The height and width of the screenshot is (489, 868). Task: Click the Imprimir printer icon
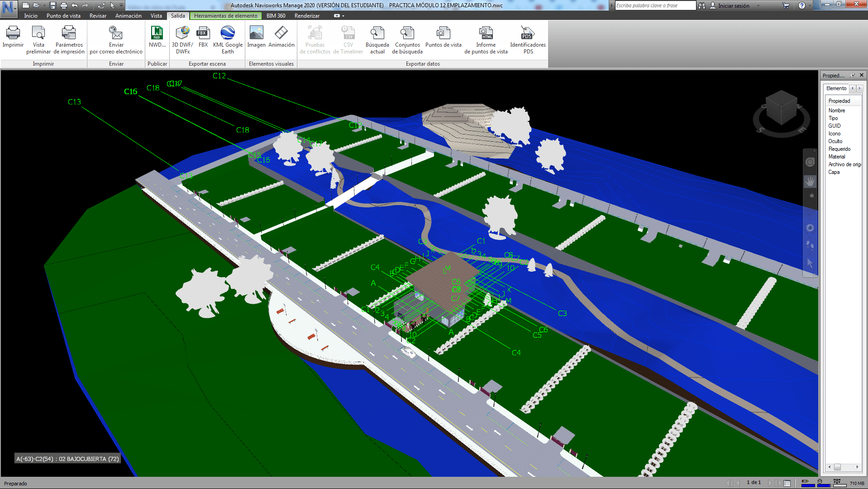[x=13, y=36]
